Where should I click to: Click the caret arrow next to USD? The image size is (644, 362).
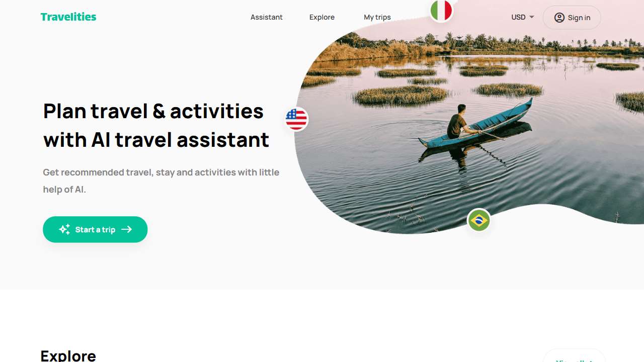coord(532,17)
